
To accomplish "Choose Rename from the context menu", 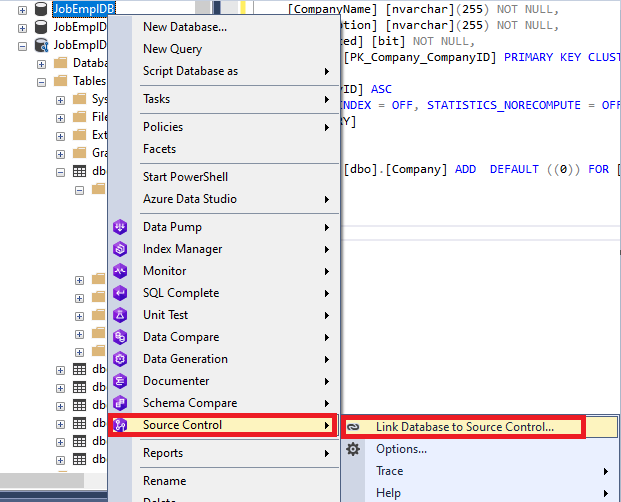I will pos(224,481).
